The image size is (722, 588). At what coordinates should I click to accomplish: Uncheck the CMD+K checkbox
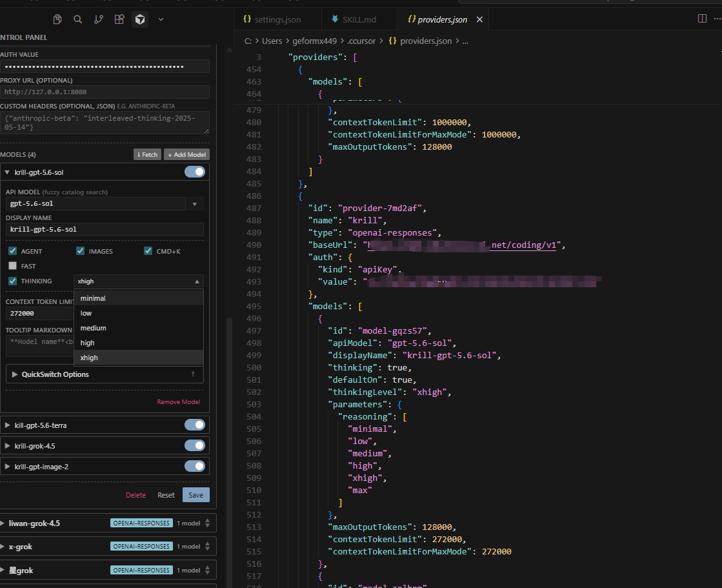tap(148, 251)
